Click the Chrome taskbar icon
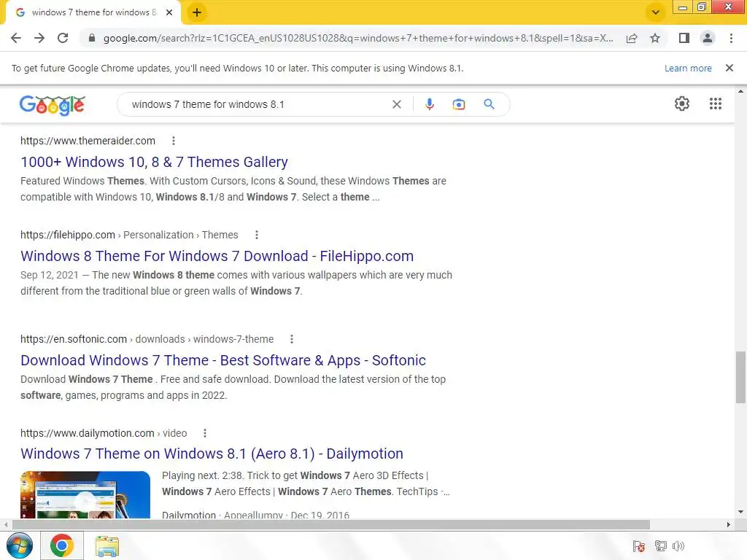The width and height of the screenshot is (747, 560). coord(62,545)
